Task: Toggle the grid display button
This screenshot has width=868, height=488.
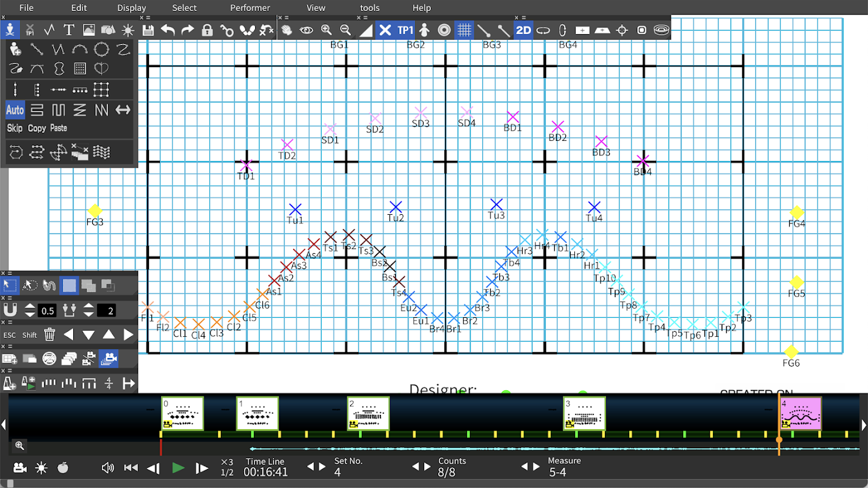Action: coord(464,30)
